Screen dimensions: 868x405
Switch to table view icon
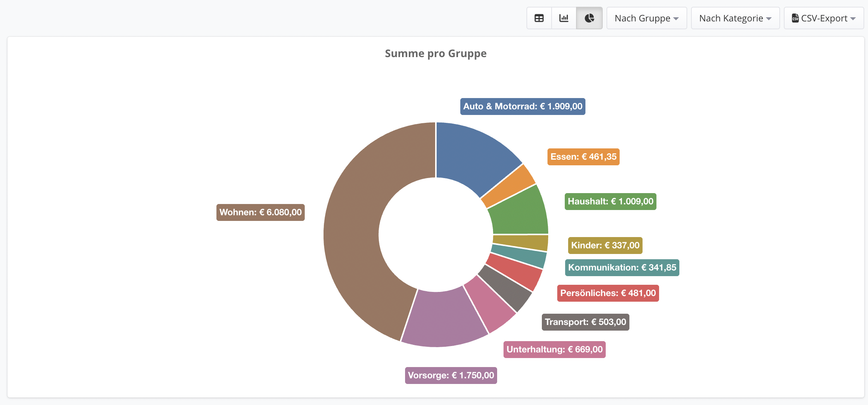click(x=539, y=18)
